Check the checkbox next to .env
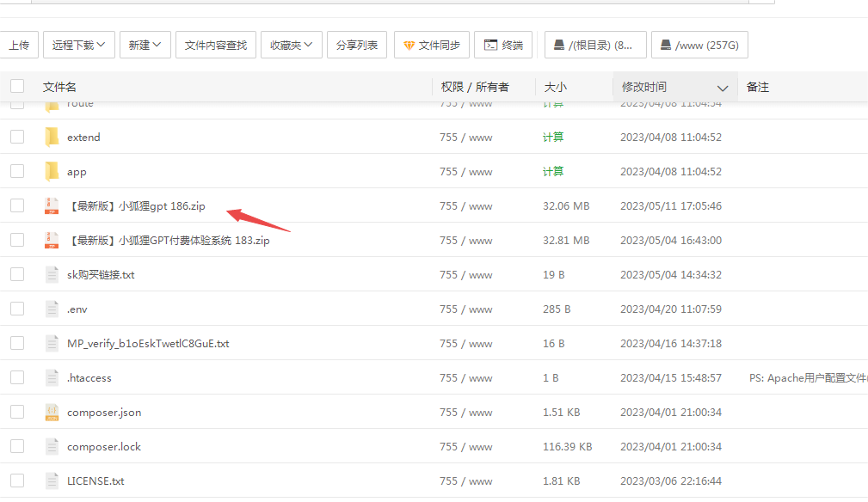The height and width of the screenshot is (502, 868). [x=16, y=308]
